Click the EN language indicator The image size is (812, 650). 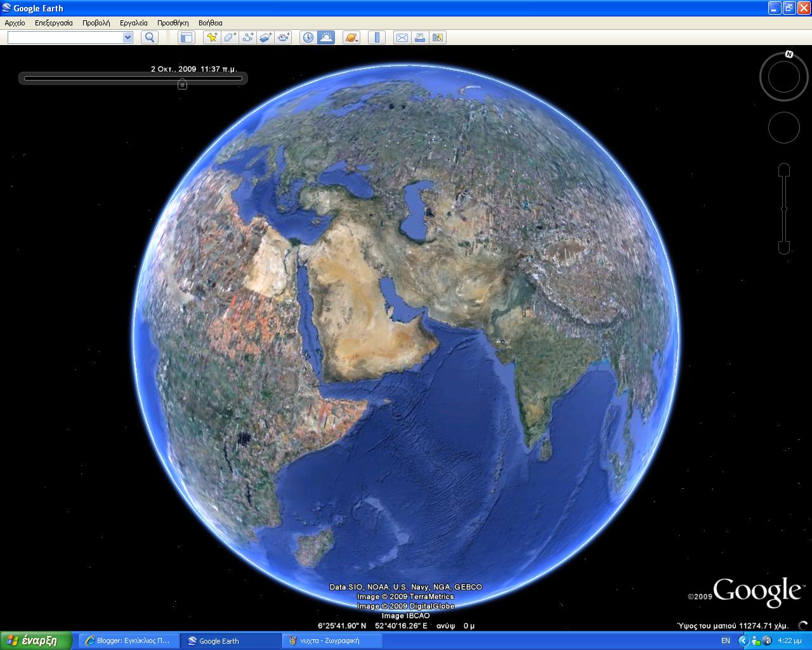pyautogui.click(x=726, y=640)
